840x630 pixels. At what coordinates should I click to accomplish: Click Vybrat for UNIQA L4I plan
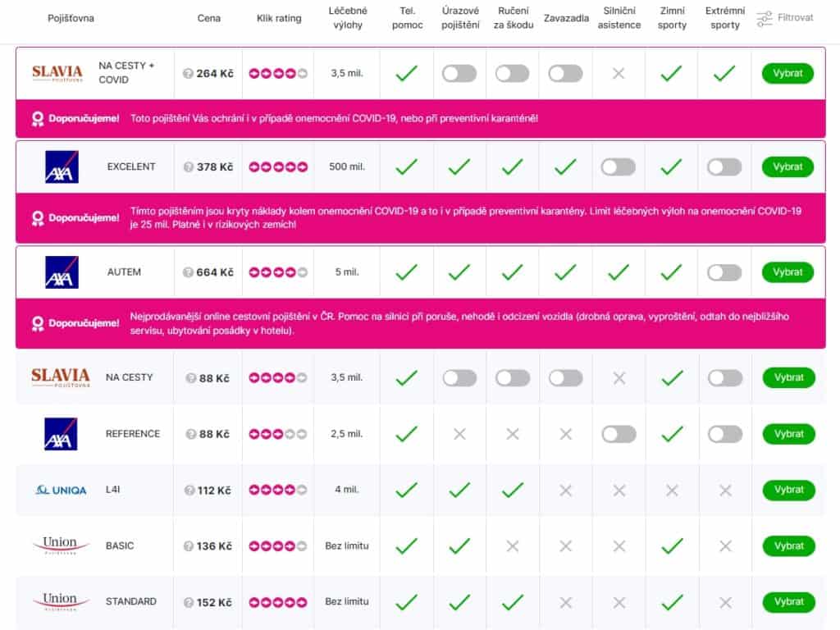point(788,490)
